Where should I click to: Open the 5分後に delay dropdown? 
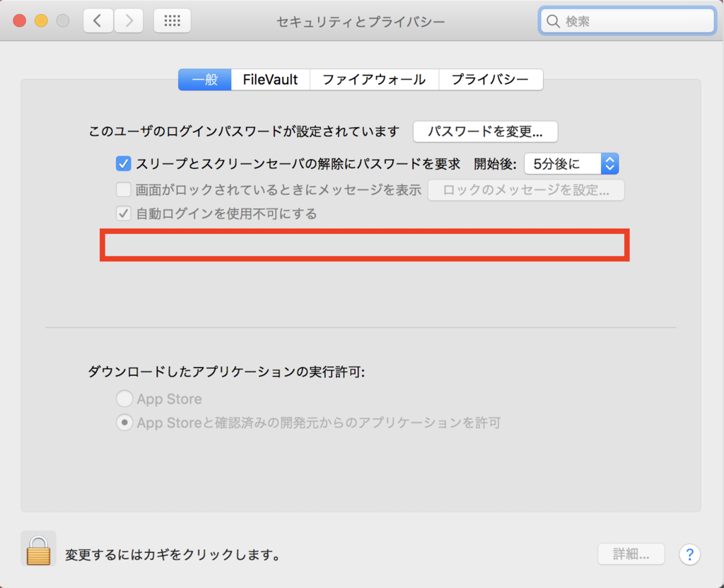tap(571, 164)
